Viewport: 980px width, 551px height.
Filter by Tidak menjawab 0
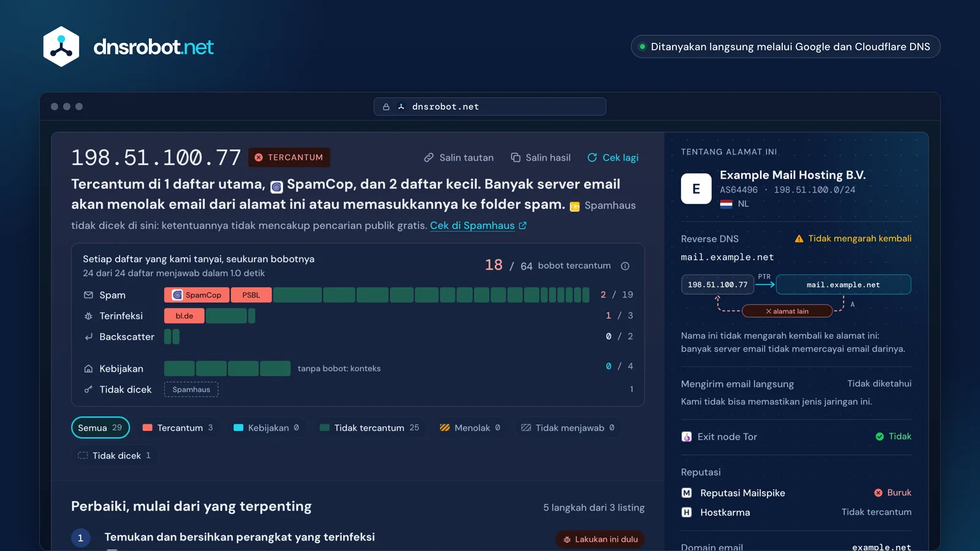point(568,428)
